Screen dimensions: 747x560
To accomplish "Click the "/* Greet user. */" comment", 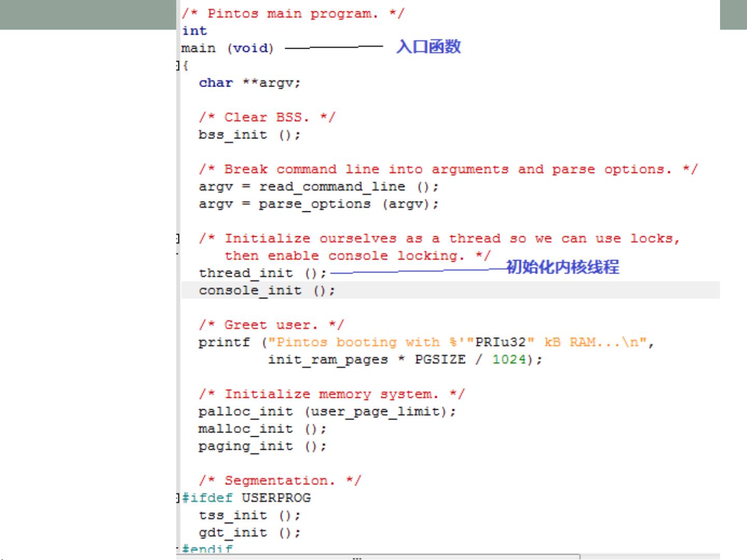I will click(271, 325).
